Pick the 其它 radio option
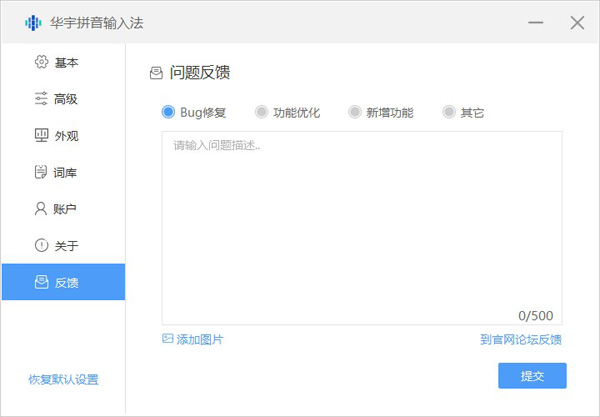The width and height of the screenshot is (600, 417). tap(449, 112)
